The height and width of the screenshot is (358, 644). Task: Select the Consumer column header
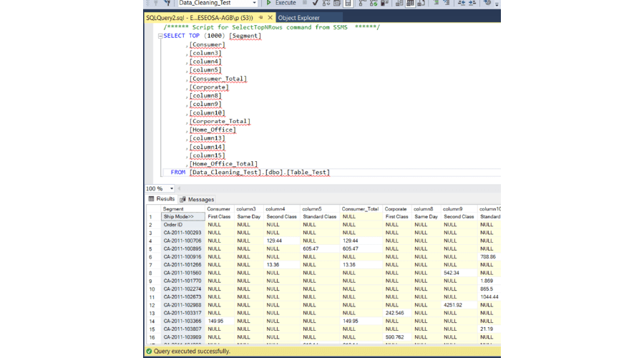pos(220,209)
